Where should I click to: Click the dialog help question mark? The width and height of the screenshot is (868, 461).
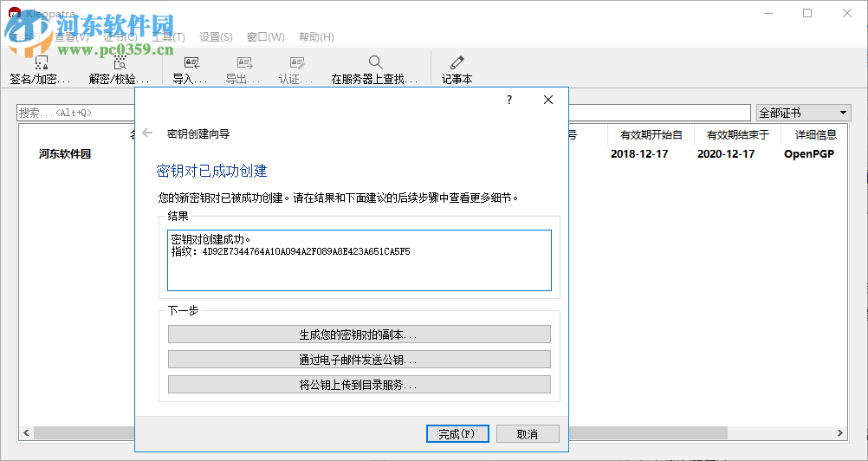point(509,100)
